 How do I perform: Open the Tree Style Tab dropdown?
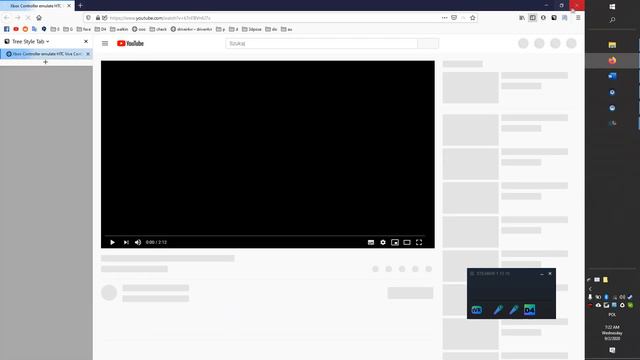tap(30, 42)
